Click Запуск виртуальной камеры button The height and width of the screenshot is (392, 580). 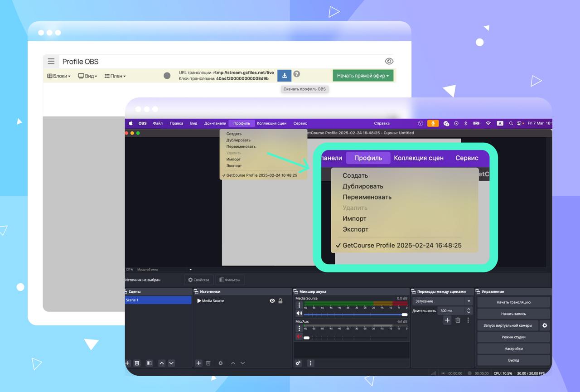(x=507, y=325)
